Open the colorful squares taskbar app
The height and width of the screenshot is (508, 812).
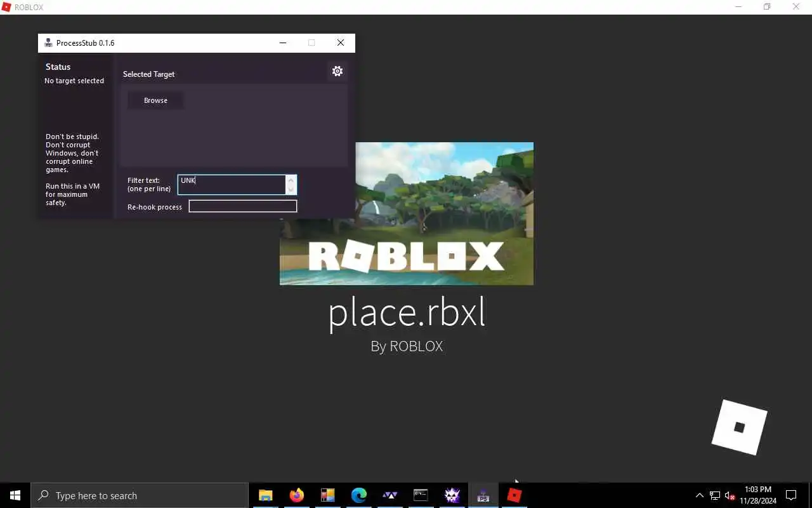point(327,495)
